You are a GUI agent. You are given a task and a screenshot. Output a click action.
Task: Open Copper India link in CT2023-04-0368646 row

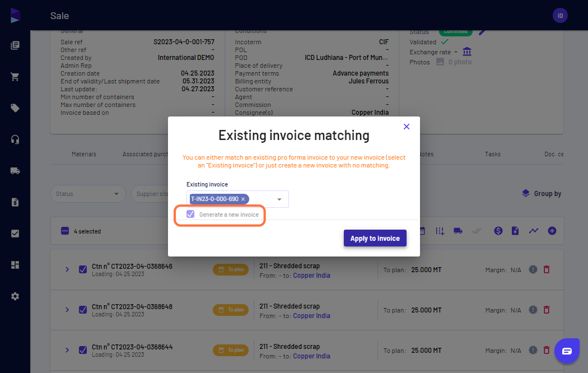311,276
